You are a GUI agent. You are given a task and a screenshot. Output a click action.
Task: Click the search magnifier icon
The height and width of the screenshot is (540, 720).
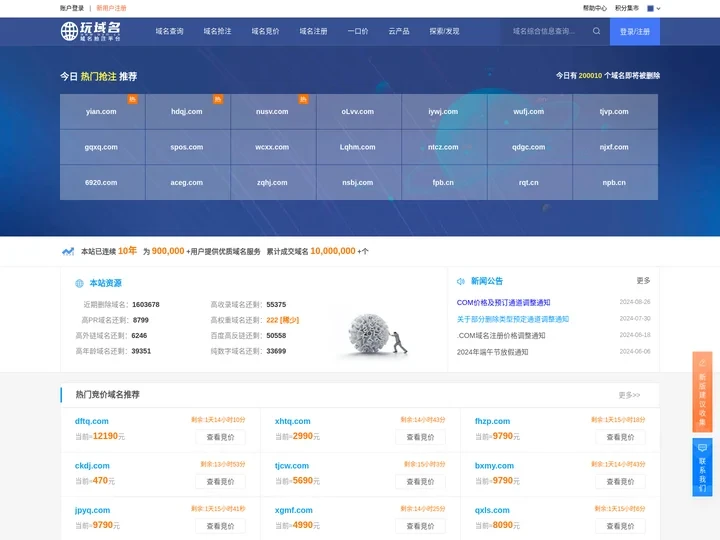click(x=596, y=31)
